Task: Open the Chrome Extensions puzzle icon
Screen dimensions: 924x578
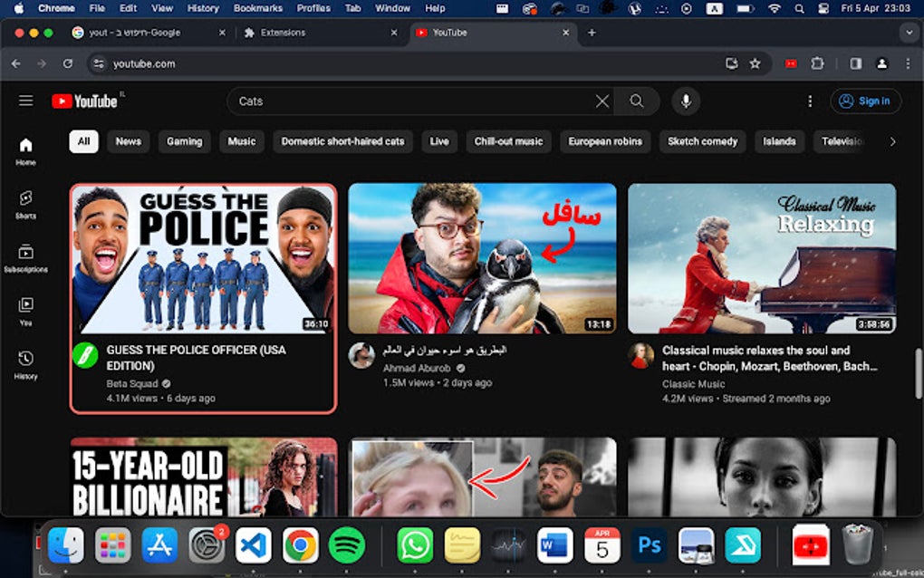Action: [x=817, y=63]
